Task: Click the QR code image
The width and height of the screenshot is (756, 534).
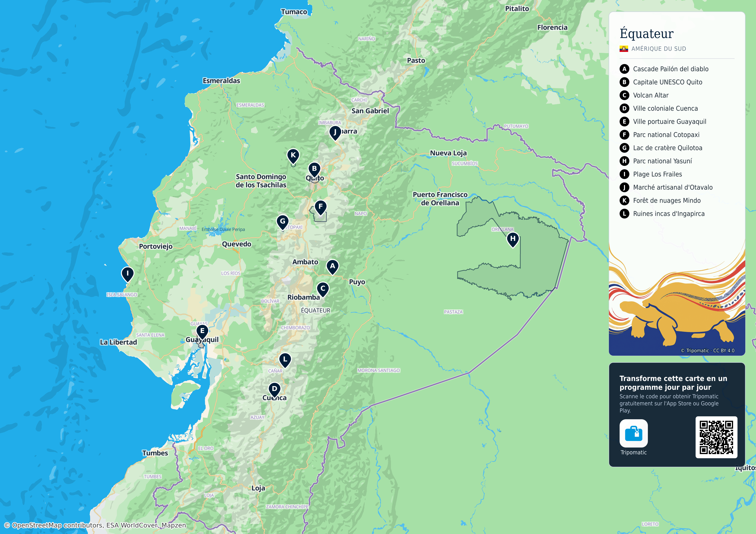Action: pyautogui.click(x=716, y=437)
